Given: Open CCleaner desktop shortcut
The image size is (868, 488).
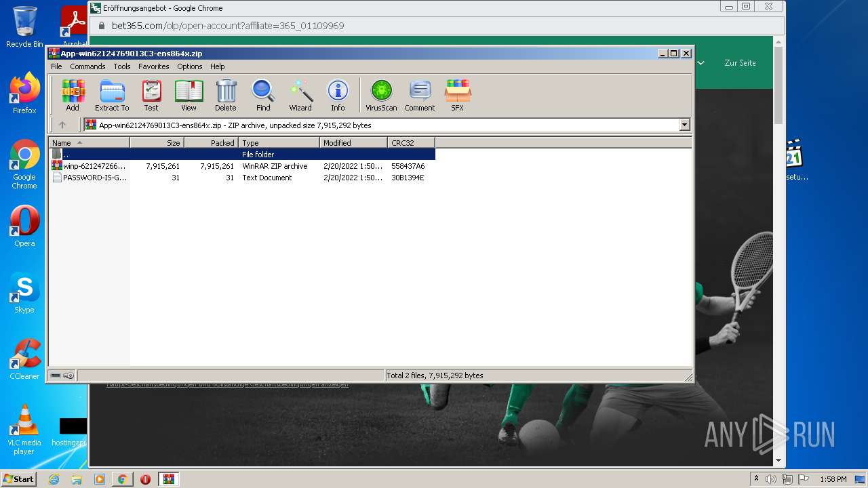Looking at the screenshot, I should coord(24,359).
